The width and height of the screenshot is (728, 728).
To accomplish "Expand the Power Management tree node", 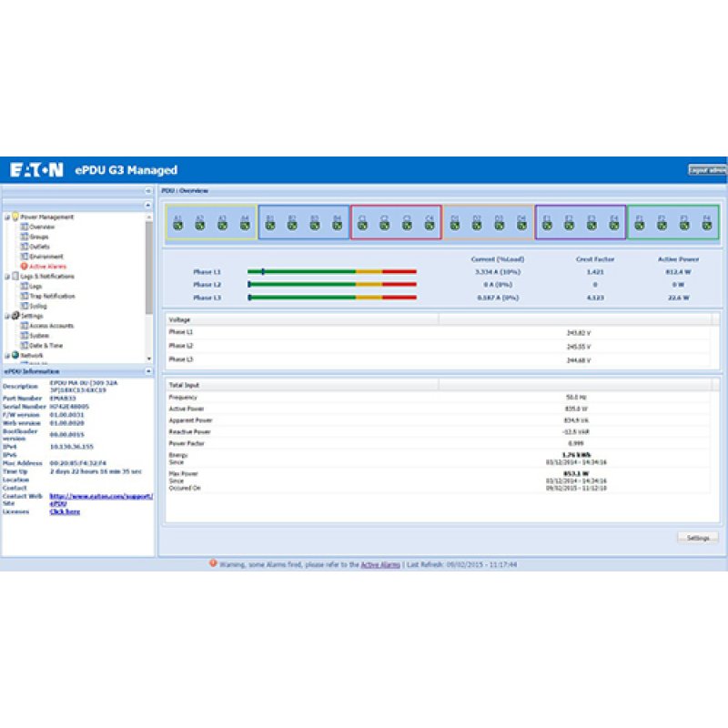I will pos(6,217).
